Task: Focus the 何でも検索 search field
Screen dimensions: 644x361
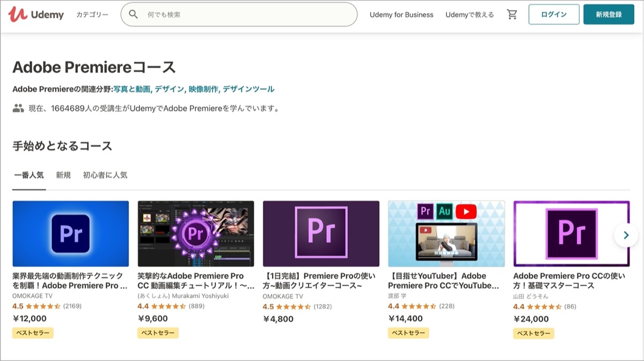Action: click(239, 14)
